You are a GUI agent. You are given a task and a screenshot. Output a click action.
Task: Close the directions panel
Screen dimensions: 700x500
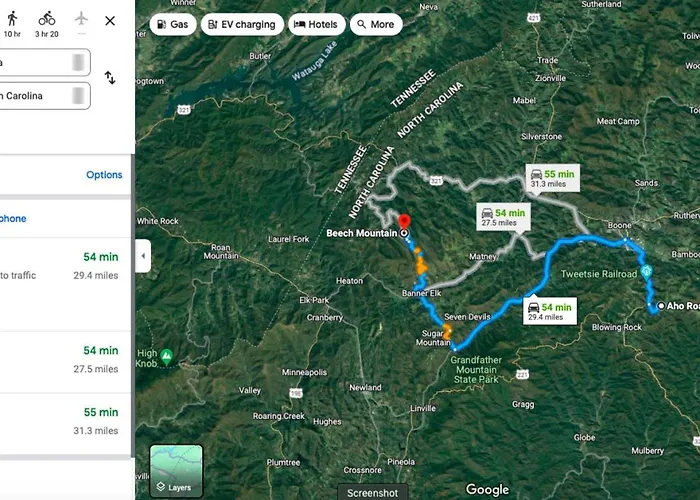point(110,21)
